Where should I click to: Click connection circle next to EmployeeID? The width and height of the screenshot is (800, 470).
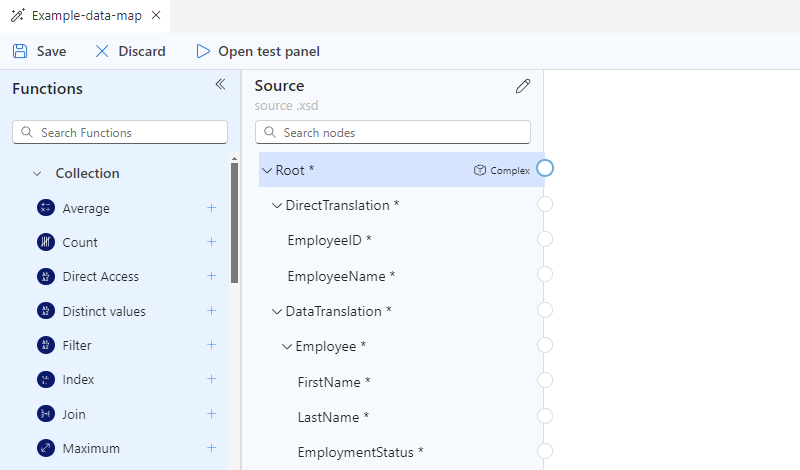tap(545, 239)
